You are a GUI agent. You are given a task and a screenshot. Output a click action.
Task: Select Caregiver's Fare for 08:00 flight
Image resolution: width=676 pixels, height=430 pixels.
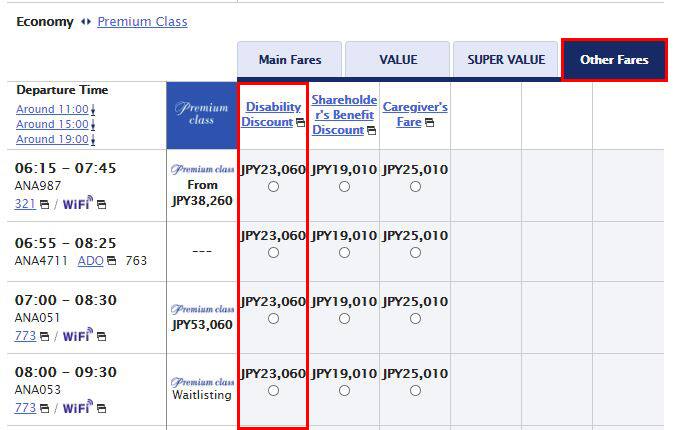tap(415, 391)
